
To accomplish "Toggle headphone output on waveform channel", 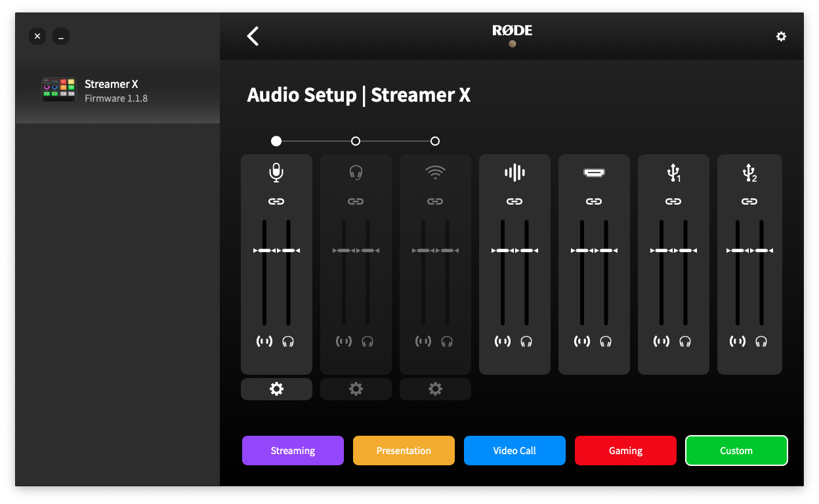I will 526,341.
